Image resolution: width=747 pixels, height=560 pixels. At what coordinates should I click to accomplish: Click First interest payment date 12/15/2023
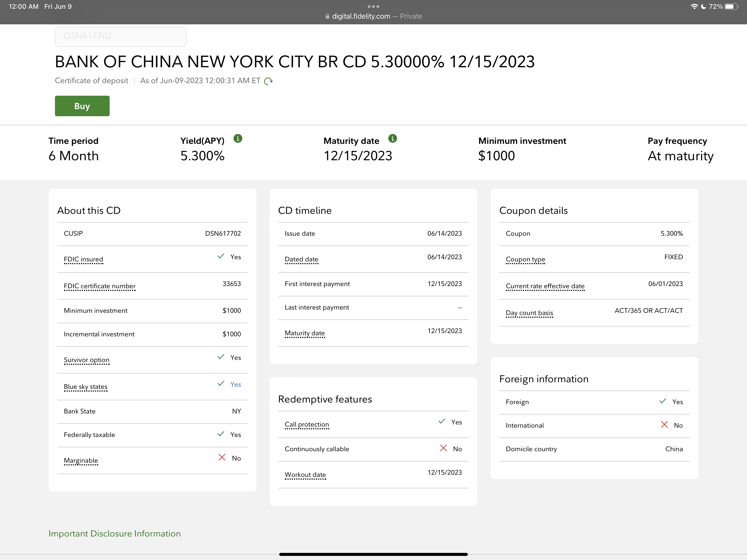444,284
